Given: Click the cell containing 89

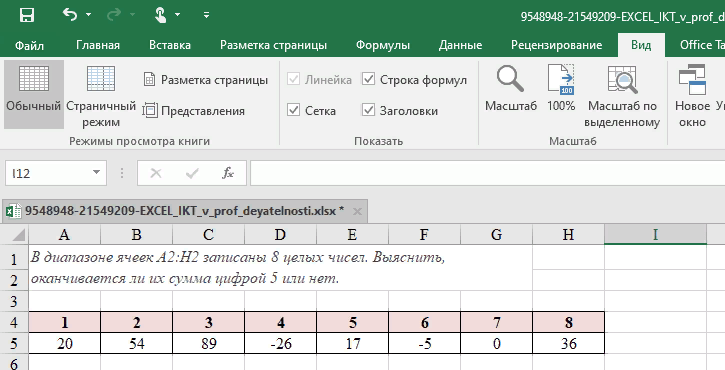Looking at the screenshot, I should 209,344.
